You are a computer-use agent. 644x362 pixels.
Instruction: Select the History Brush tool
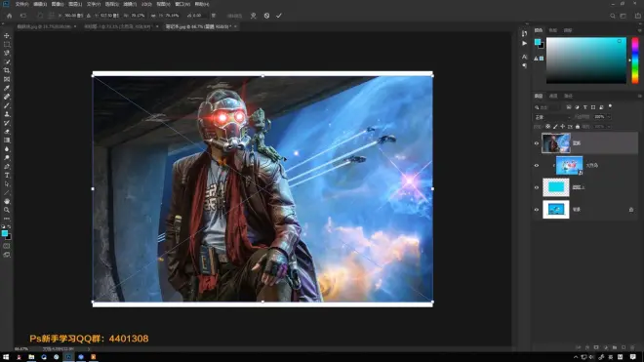click(x=7, y=123)
